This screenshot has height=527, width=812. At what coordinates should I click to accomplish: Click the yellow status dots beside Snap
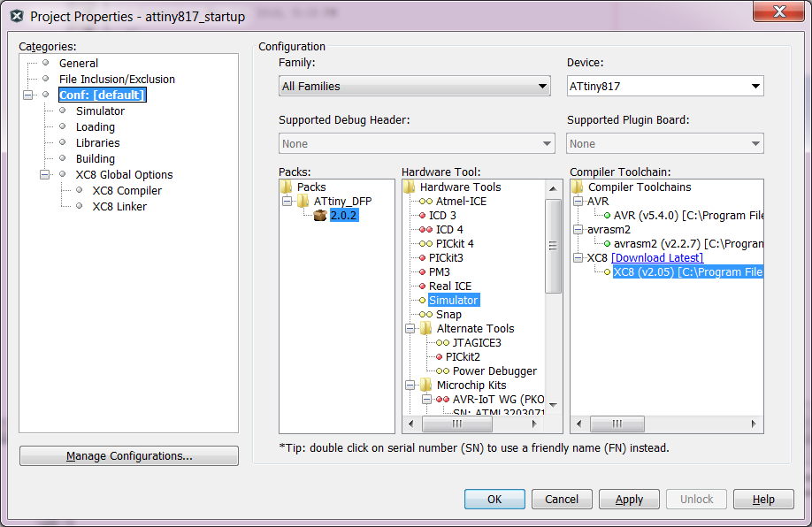pyautogui.click(x=425, y=314)
